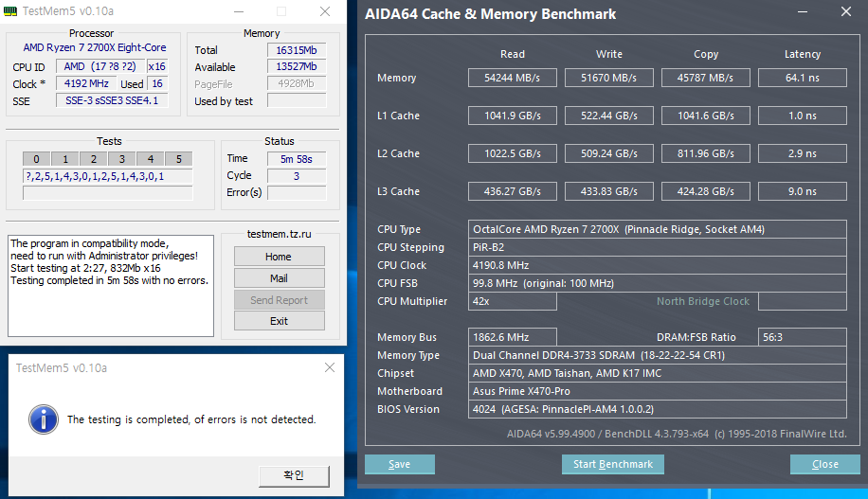Click the testmem.tz.ru label
The image size is (868, 499).
[x=279, y=234]
